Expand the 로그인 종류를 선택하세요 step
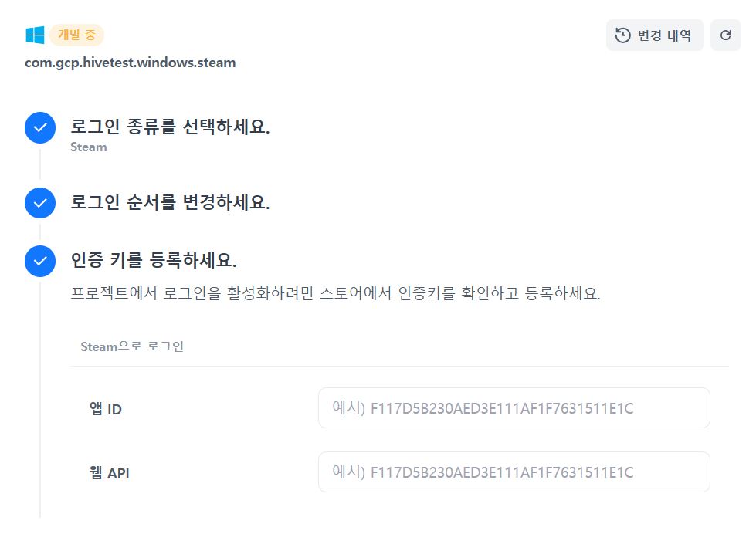Viewport: 756px width, 551px height. tap(170, 127)
